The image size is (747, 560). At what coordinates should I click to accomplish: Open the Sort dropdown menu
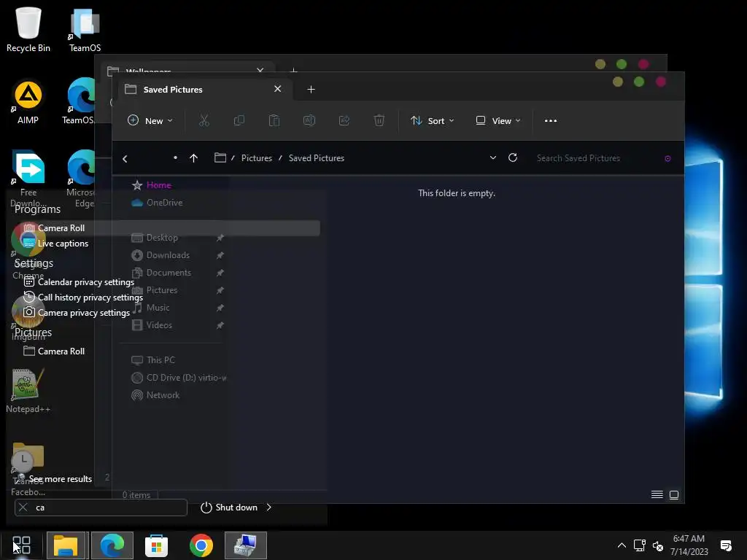(x=433, y=120)
